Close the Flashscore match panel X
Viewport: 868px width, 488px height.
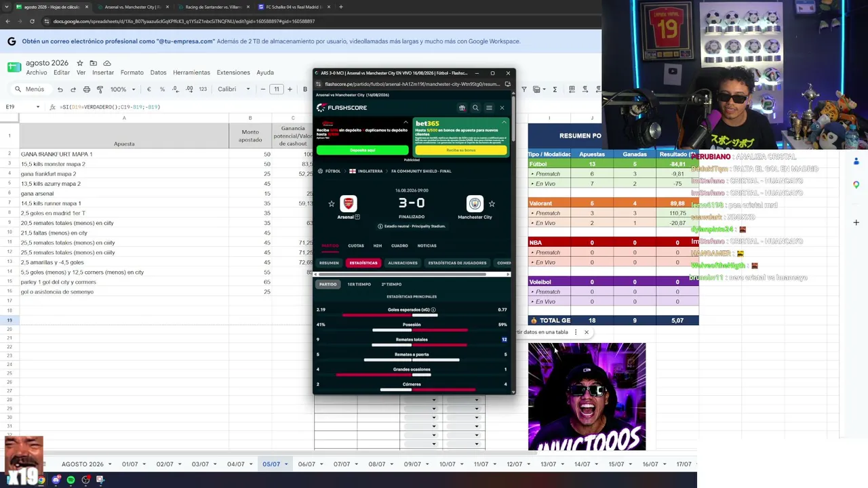502,108
